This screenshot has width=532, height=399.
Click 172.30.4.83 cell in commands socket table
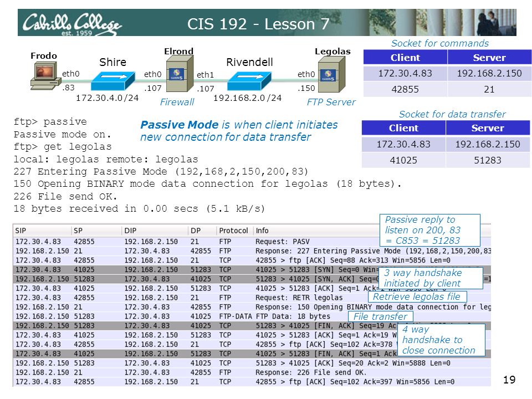click(x=405, y=73)
